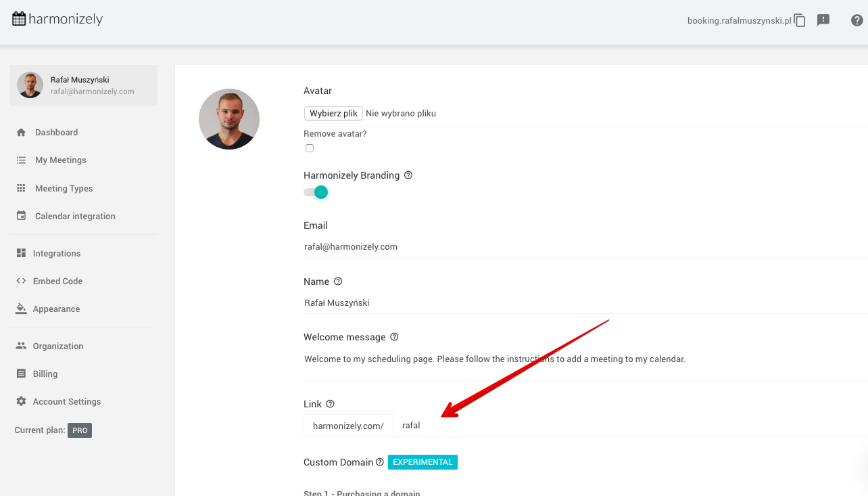Click the Embed Code brackets icon
868x496 pixels.
[21, 281]
